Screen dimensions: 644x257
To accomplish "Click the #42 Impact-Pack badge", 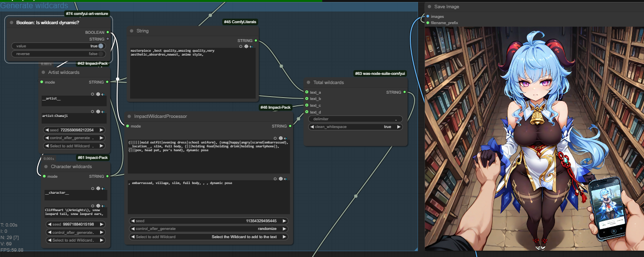I will pos(93,63).
